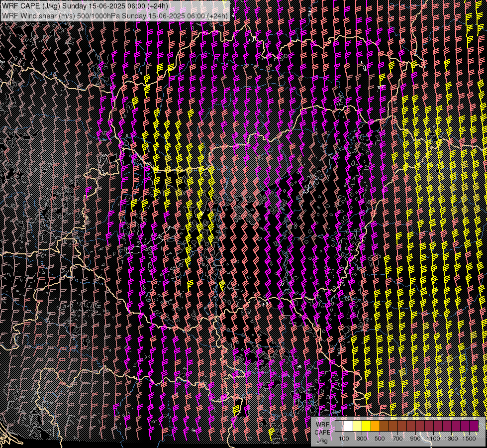Click the WRF CAPE (J/kg) title line
This screenshot has height=448, width=487.
[x=85, y=5]
